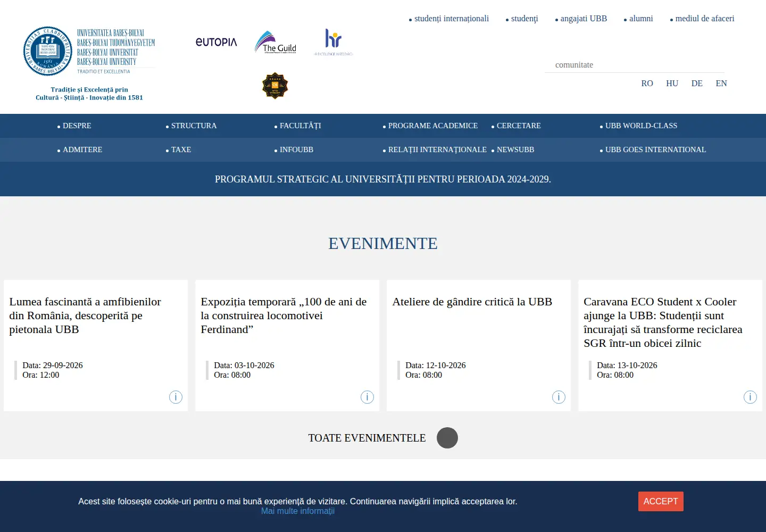Click round button beside Toate Evenimentele

tap(447, 438)
